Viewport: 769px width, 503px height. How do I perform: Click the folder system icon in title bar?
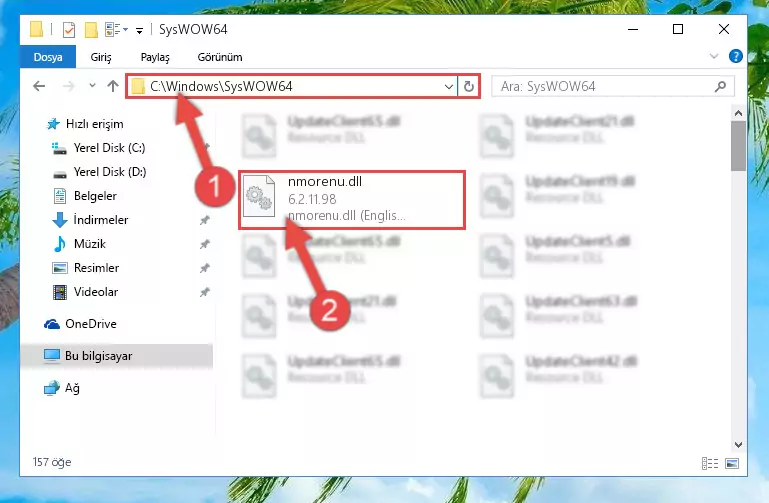(36, 29)
